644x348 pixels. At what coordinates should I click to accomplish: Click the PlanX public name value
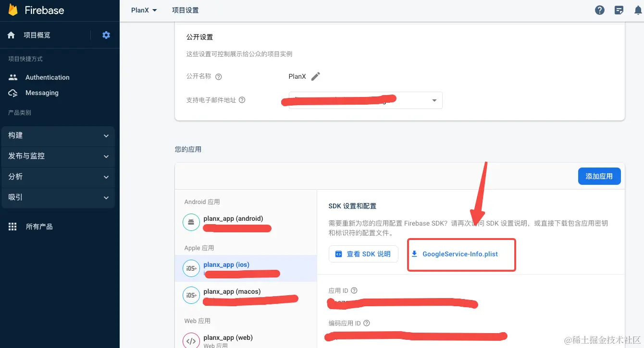297,76
